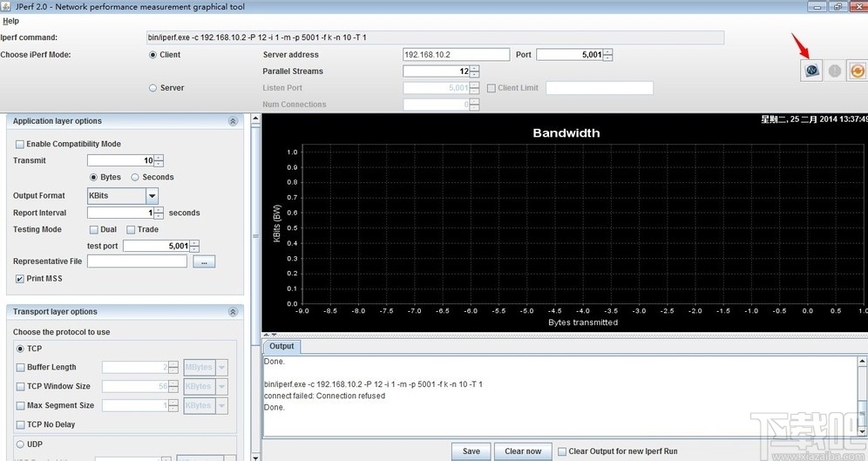The width and height of the screenshot is (868, 461).
Task: Select the TCP protocol radio button
Action: (x=21, y=349)
